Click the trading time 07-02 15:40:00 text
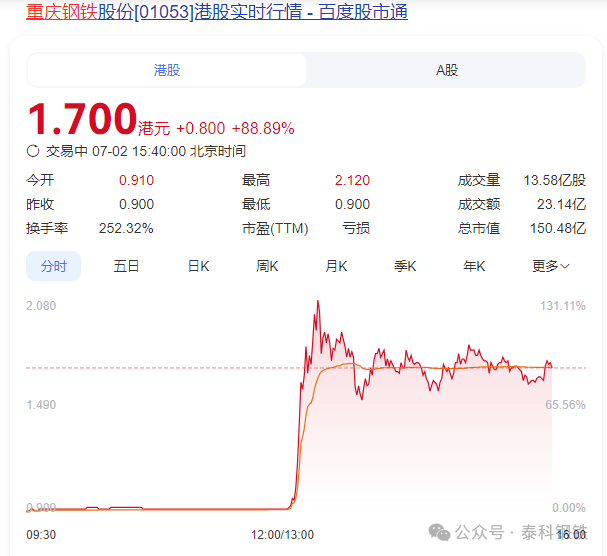 [x=139, y=151]
